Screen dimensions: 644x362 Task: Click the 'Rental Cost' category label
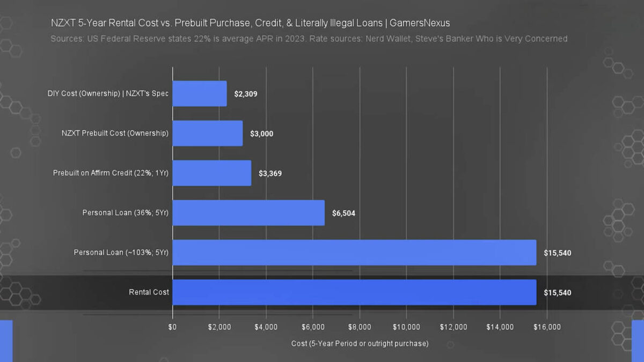point(149,292)
